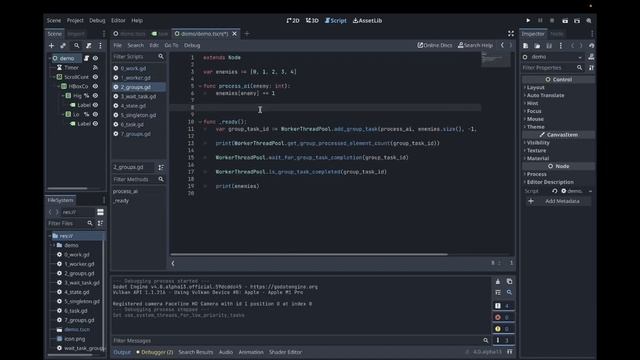Create a new resource in Inspector
Viewport: 640px width, 360px height.
coord(526,46)
